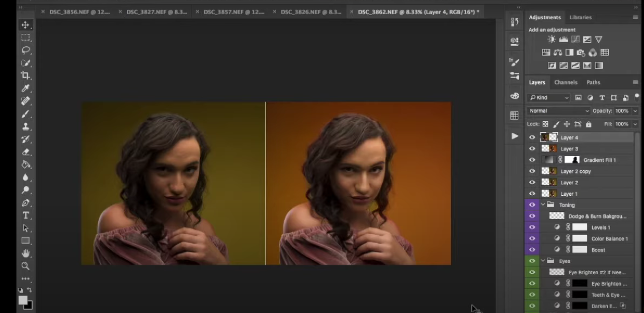644x313 pixels.
Task: Select the Layer 2 copy layer
Action: point(576,171)
